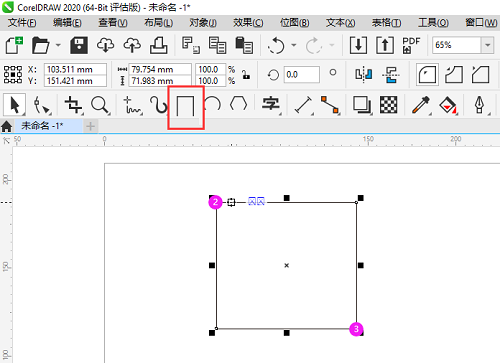Click the object origin grid icon

pos(13,75)
